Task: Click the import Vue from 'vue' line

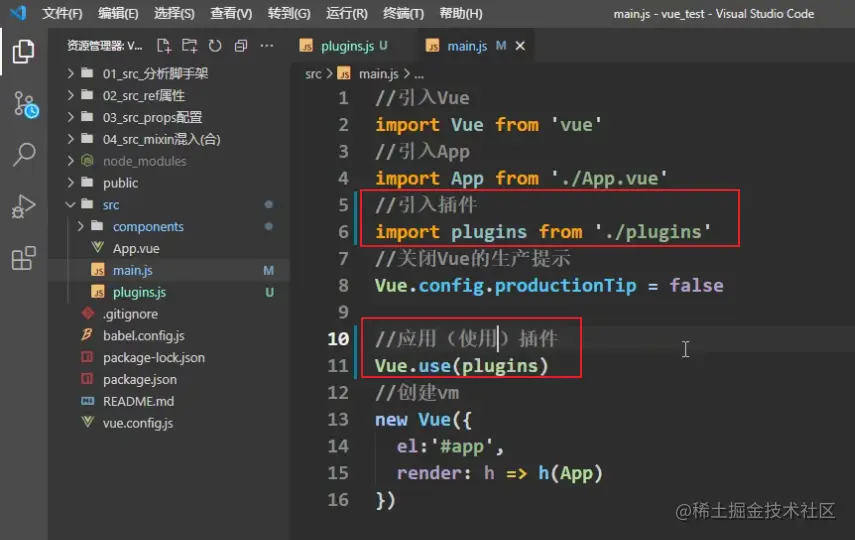Action: click(489, 125)
